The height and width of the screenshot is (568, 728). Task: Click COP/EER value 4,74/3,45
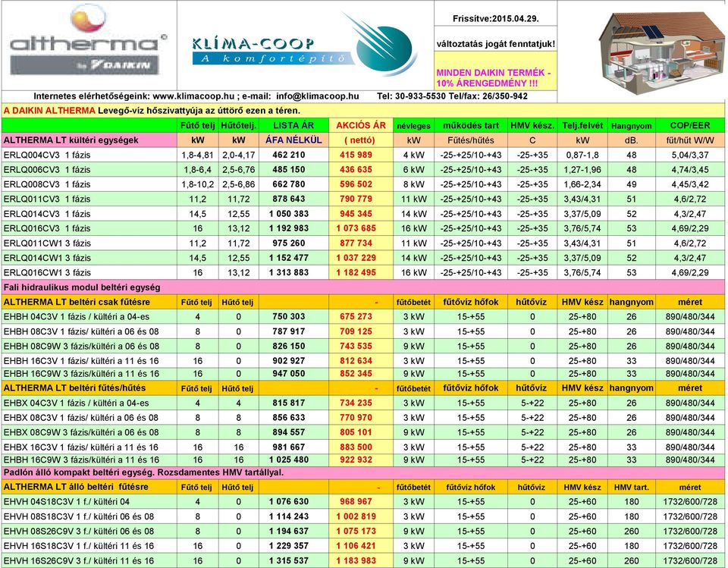tap(689, 170)
